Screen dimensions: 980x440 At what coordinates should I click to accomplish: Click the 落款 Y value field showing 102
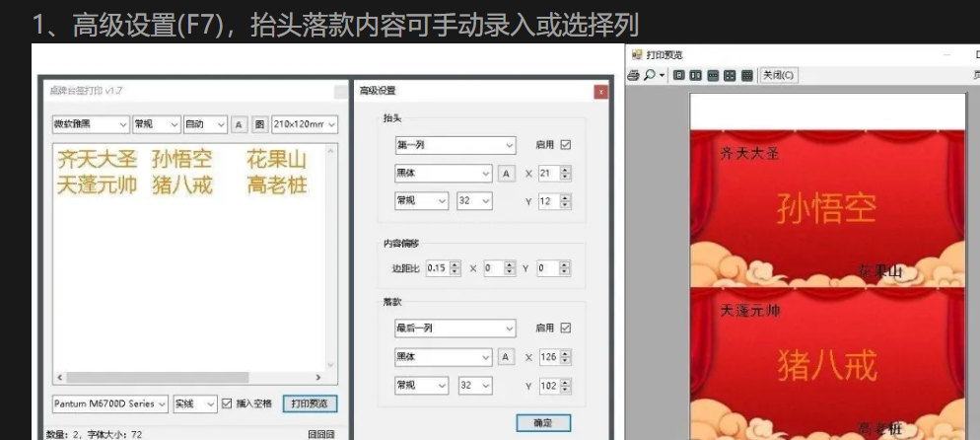pyautogui.click(x=548, y=386)
